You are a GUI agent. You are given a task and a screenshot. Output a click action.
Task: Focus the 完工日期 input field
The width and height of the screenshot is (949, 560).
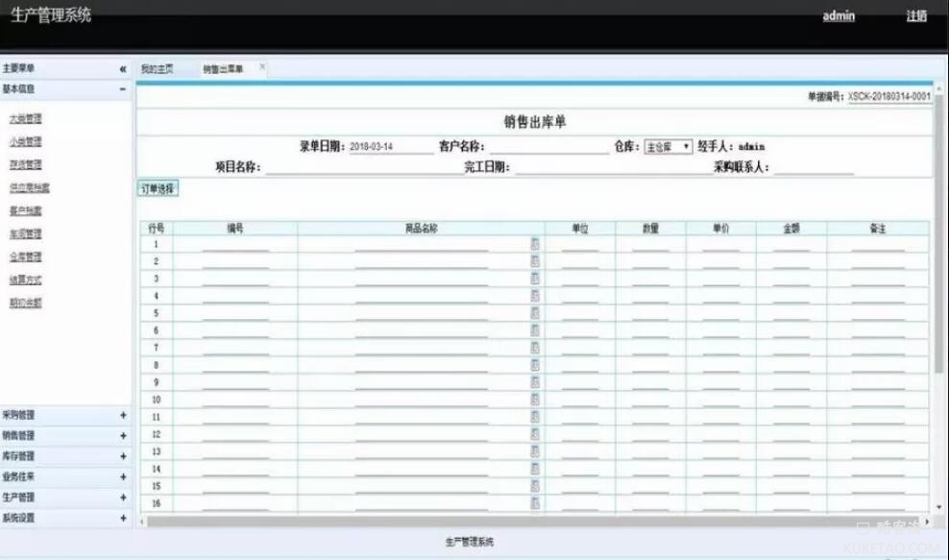(613, 167)
